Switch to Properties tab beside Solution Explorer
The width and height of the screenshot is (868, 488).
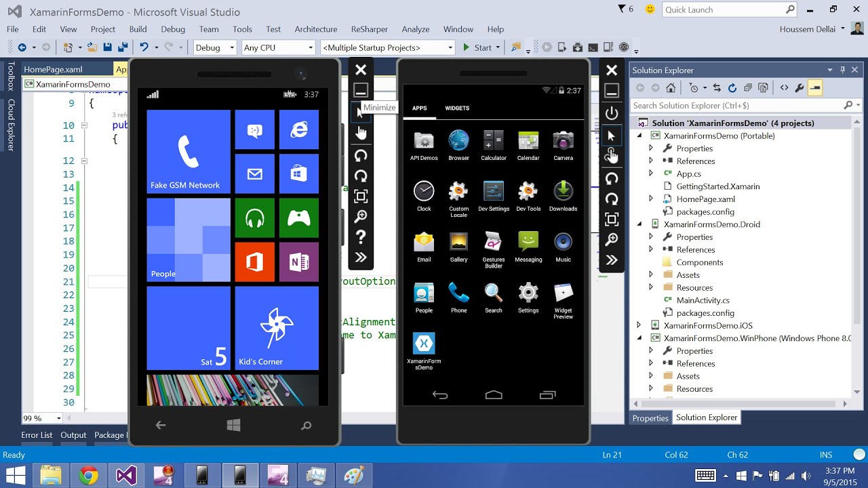coord(650,418)
